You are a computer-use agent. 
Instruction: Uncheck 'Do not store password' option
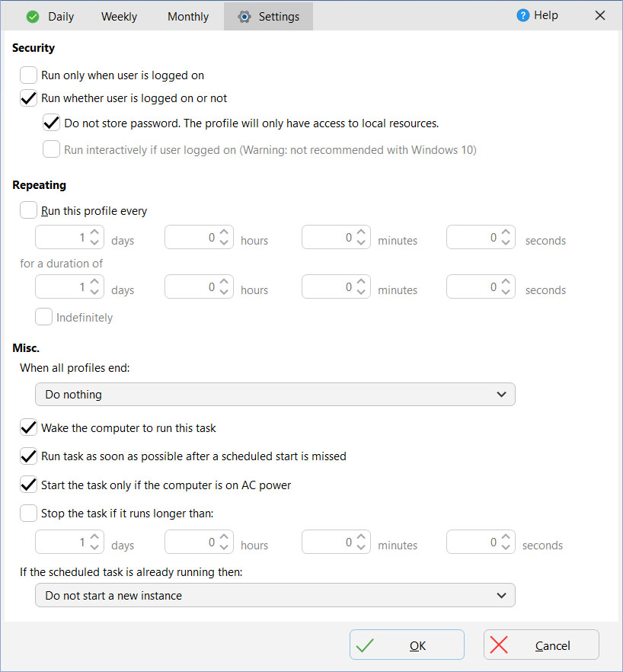coord(52,123)
